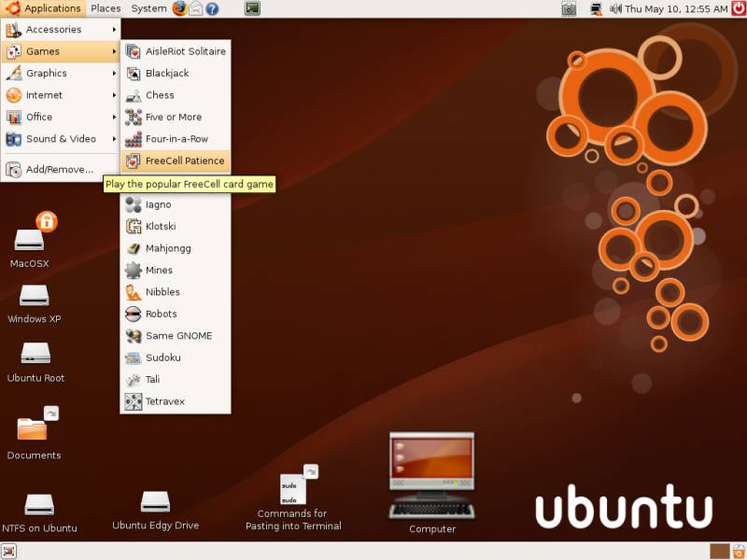The width and height of the screenshot is (747, 560).
Task: Click the screenshot camera icon in the panel
Action: [x=569, y=8]
